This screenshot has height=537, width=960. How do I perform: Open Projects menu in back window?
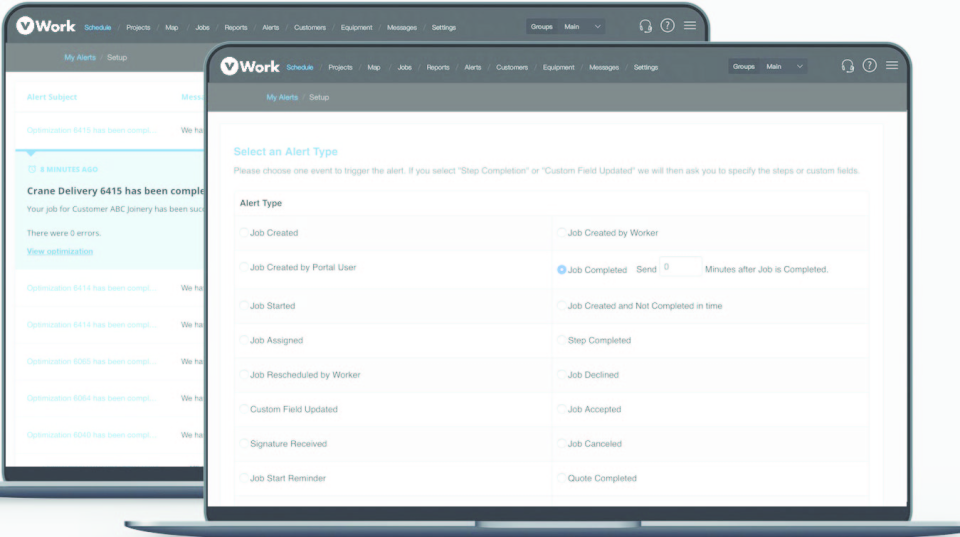pos(138,28)
